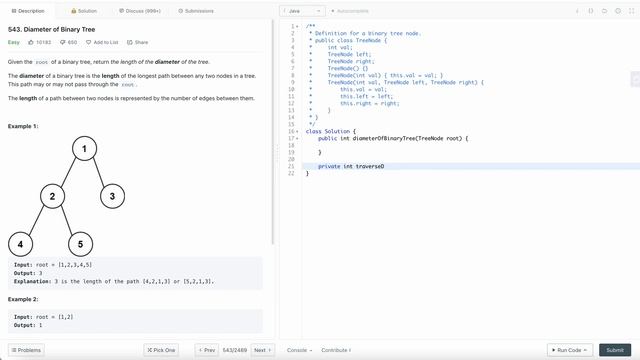Click 'class Solution {' code line

click(x=331, y=131)
